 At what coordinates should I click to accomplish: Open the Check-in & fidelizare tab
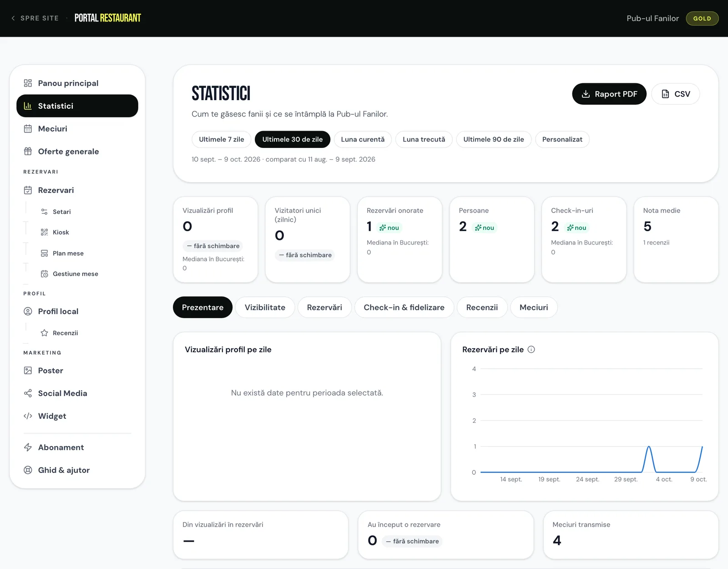click(x=404, y=307)
